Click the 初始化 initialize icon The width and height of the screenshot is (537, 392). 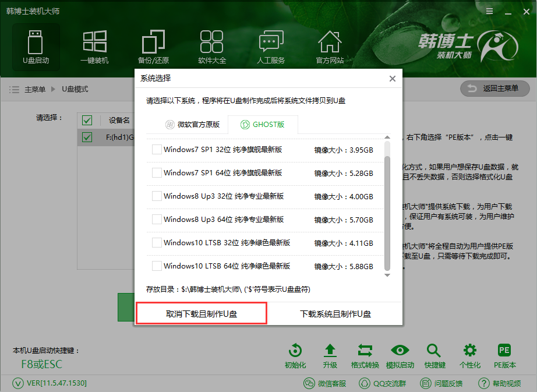[295, 354]
